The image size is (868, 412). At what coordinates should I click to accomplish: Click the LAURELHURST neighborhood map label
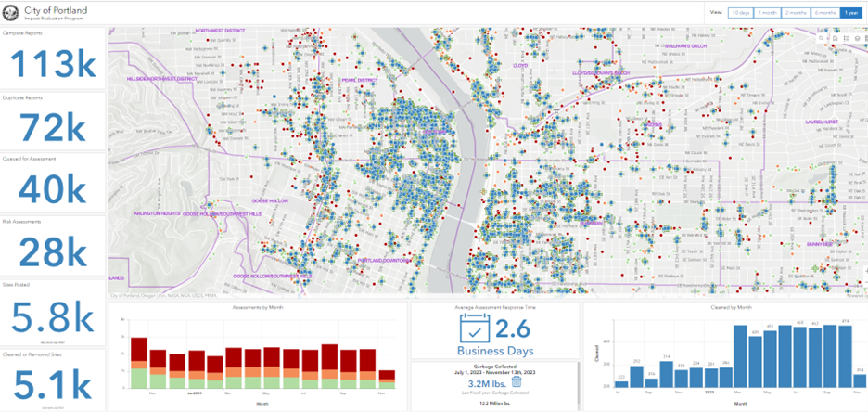pyautogui.click(x=822, y=122)
